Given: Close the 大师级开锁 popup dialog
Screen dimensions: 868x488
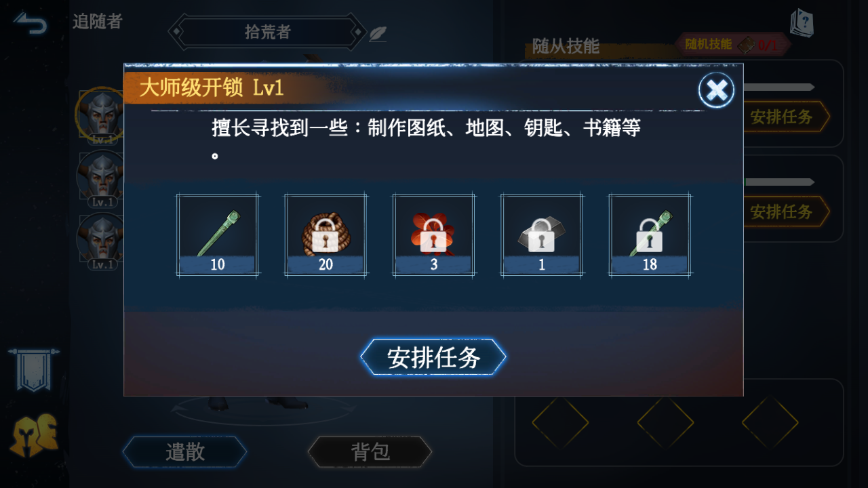Looking at the screenshot, I should pyautogui.click(x=716, y=89).
